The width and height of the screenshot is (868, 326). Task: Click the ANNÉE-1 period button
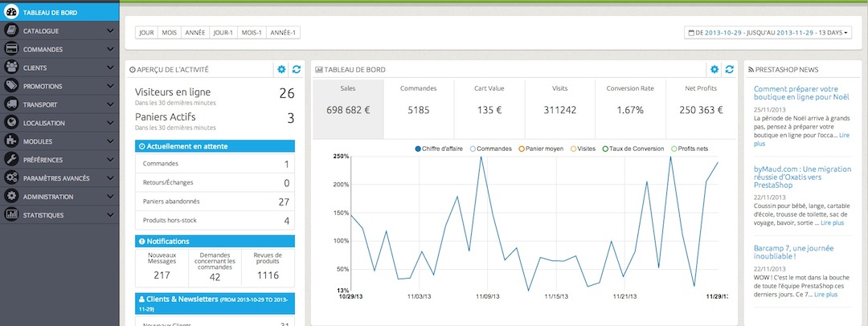[283, 33]
